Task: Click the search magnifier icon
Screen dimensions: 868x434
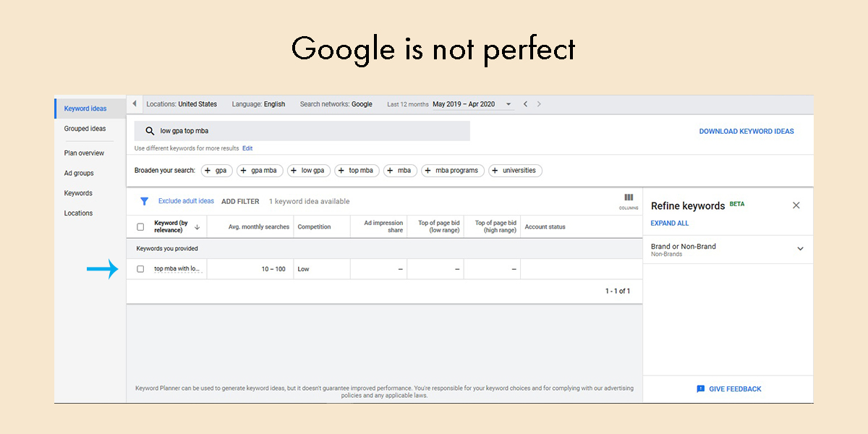Action: (150, 131)
